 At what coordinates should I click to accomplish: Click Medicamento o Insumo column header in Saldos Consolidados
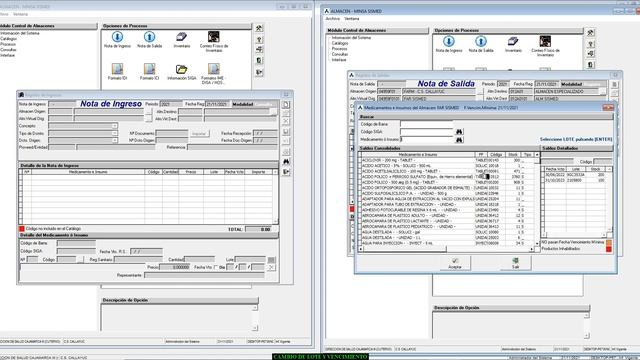tap(418, 155)
